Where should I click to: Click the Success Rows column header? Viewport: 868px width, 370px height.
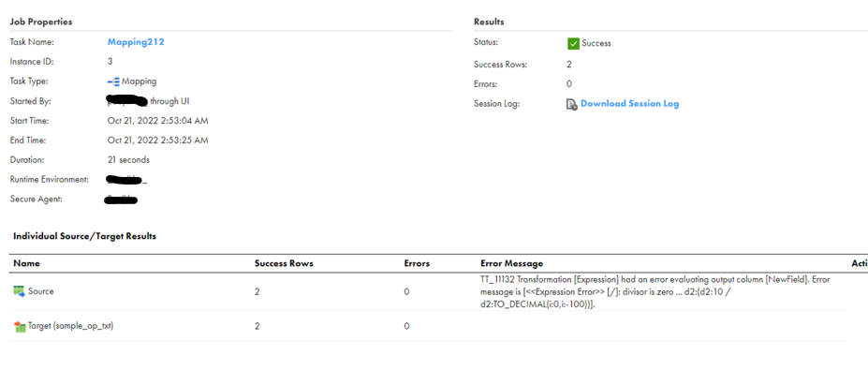click(x=284, y=263)
